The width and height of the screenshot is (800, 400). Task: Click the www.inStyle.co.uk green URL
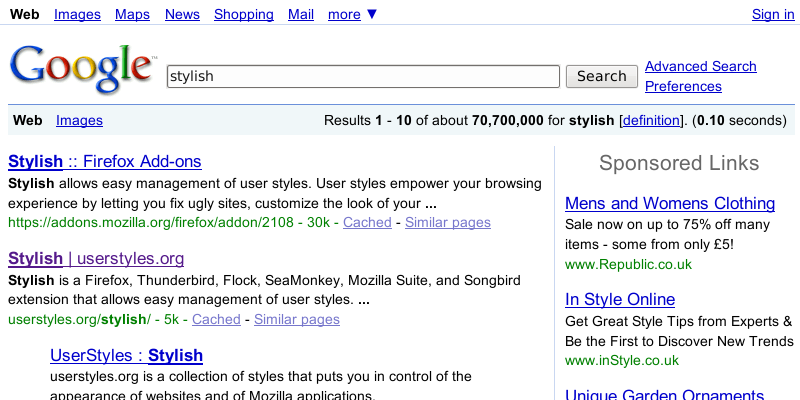click(x=622, y=361)
